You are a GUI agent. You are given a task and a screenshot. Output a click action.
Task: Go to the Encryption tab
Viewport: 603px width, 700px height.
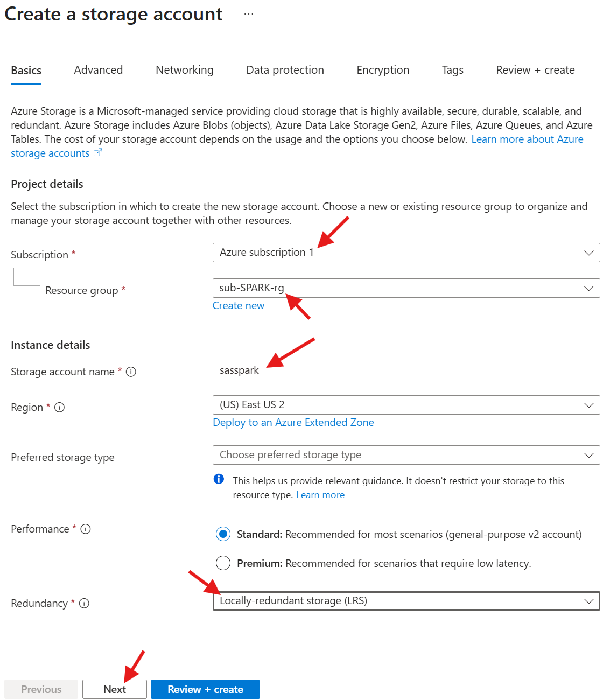click(383, 70)
